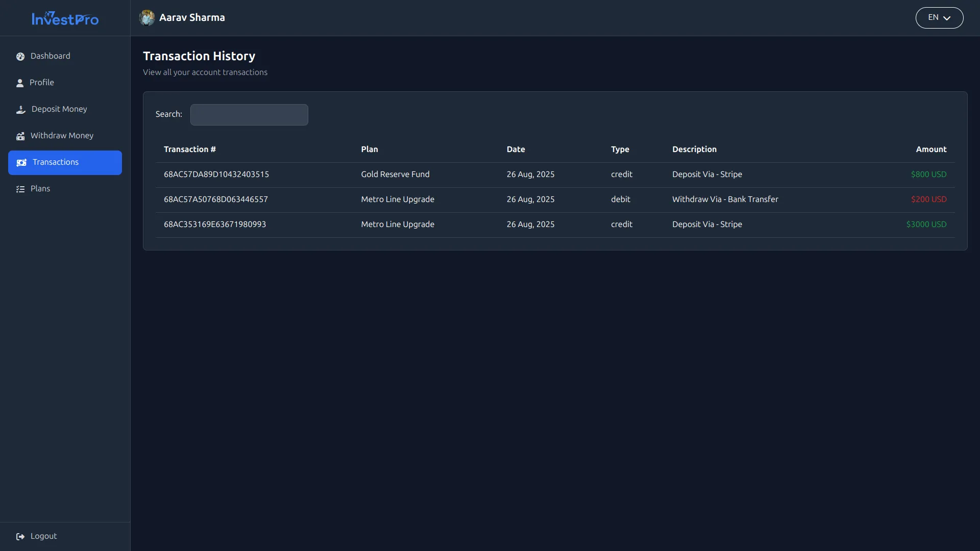The image size is (980, 551).
Task: Click the Profile person icon
Action: [x=20, y=83]
